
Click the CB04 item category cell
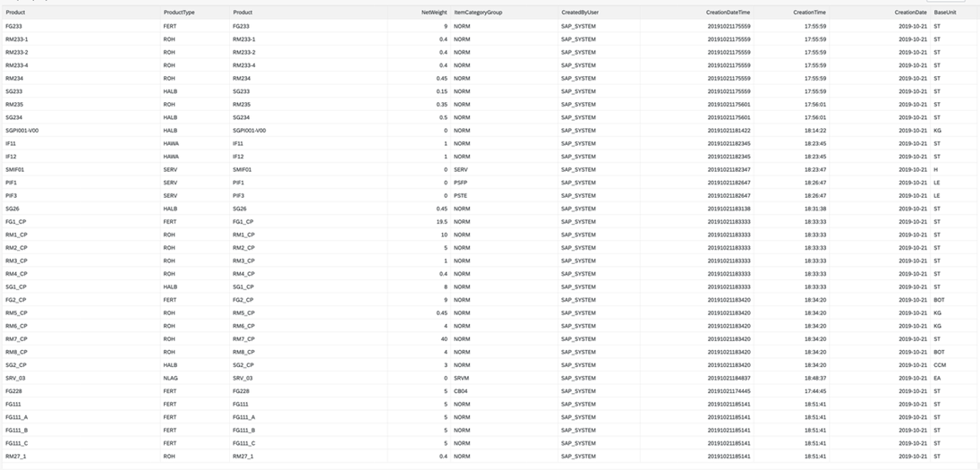pyautogui.click(x=462, y=391)
